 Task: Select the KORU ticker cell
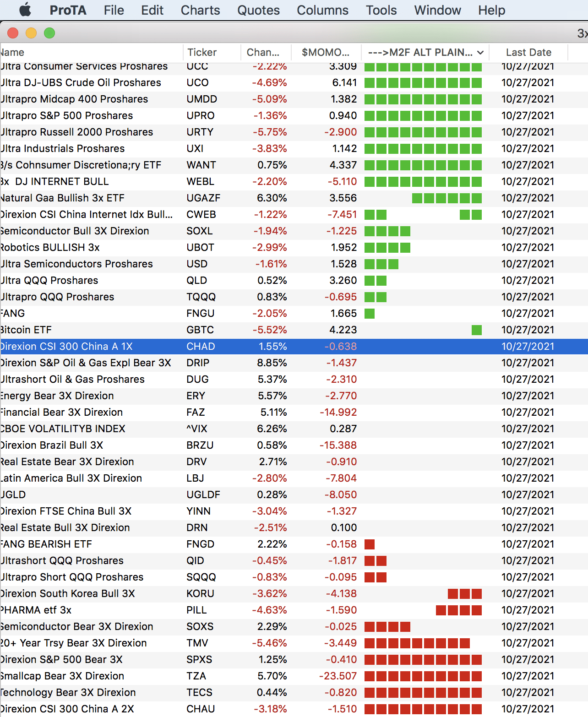(200, 593)
